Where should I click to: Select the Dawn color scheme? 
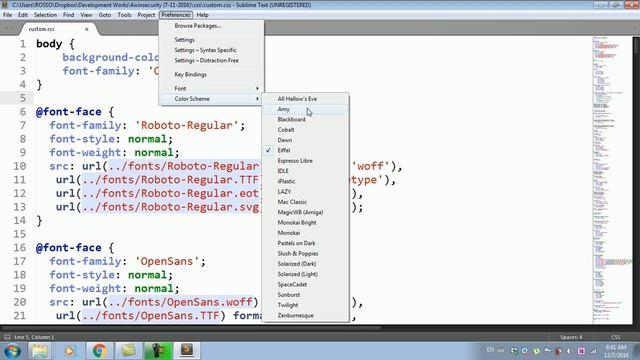point(305,140)
